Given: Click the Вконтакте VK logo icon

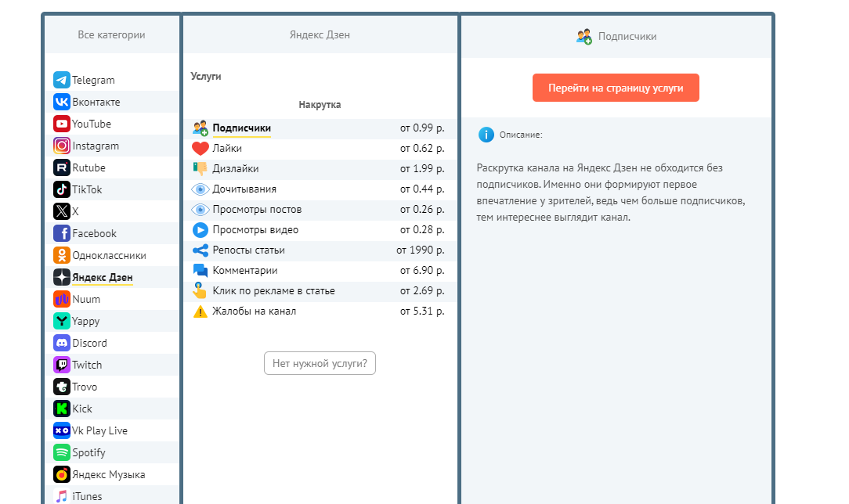Looking at the screenshot, I should tap(62, 102).
